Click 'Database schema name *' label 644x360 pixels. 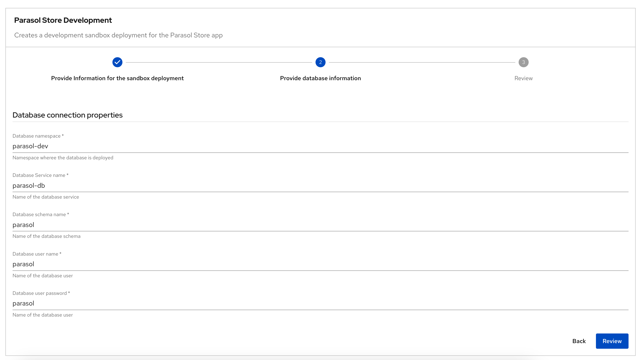tap(41, 214)
